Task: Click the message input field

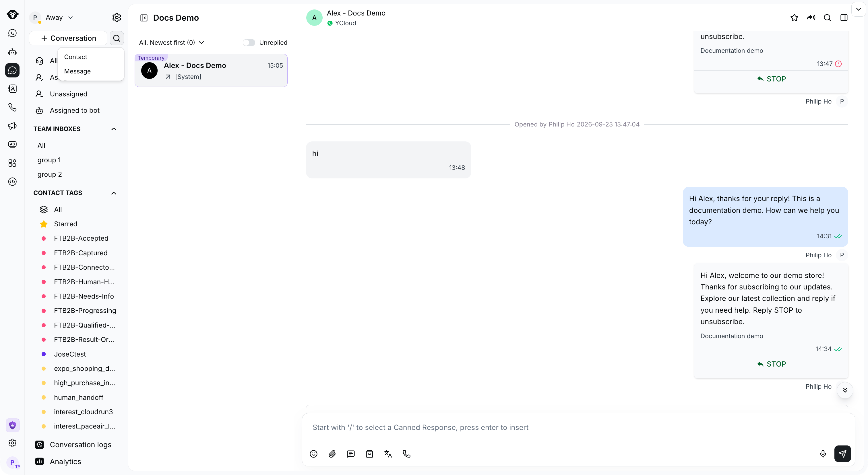Action: point(578,428)
